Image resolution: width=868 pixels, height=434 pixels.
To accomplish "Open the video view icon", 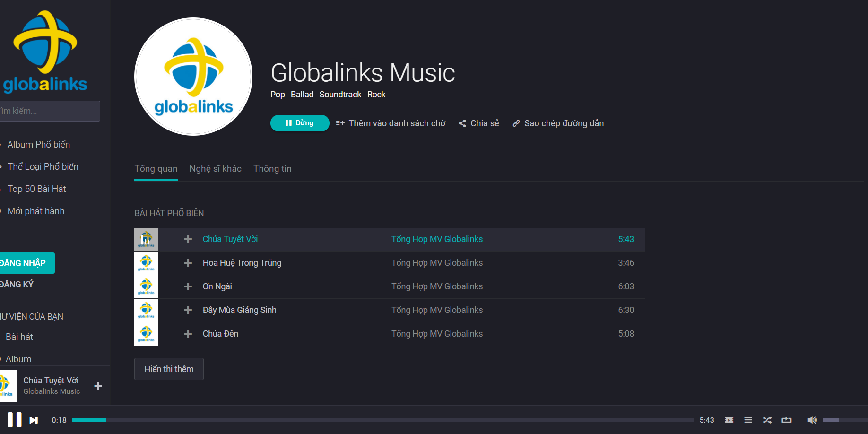I will pyautogui.click(x=729, y=420).
